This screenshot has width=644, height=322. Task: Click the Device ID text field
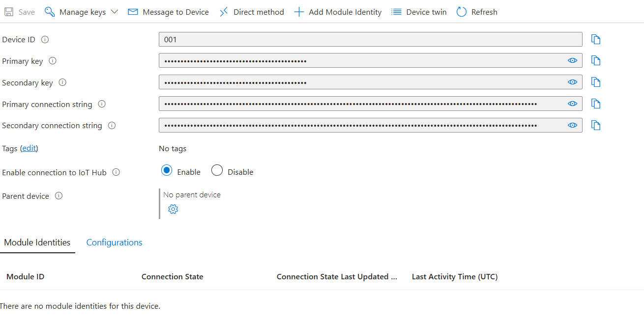click(370, 40)
